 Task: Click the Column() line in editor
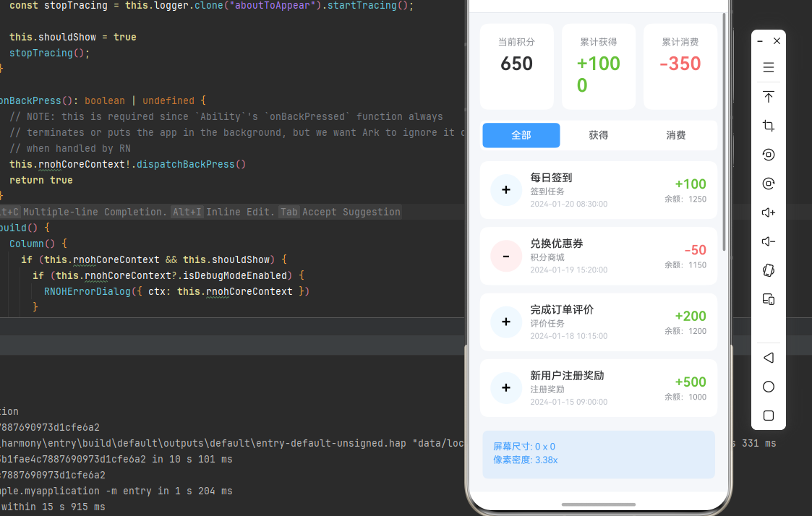(x=38, y=244)
